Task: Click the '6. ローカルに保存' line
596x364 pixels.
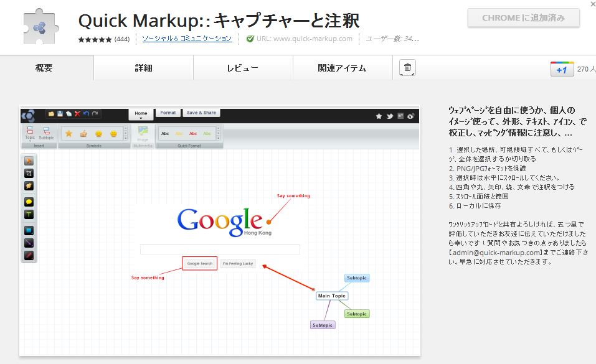Action: click(475, 206)
